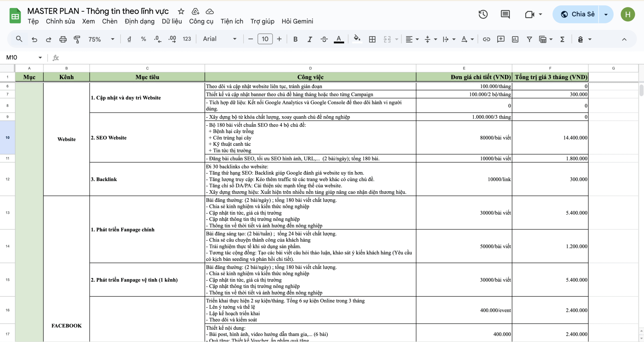
Task: Open the comments panel icon
Action: point(505,14)
